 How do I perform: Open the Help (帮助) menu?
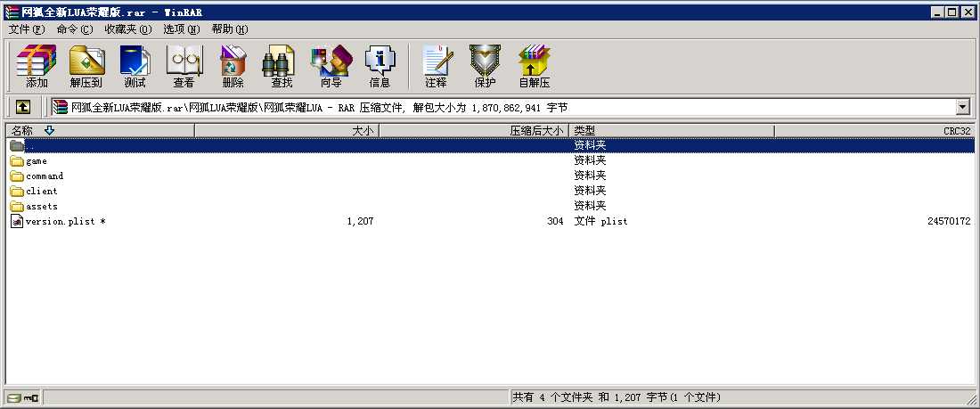pos(229,29)
